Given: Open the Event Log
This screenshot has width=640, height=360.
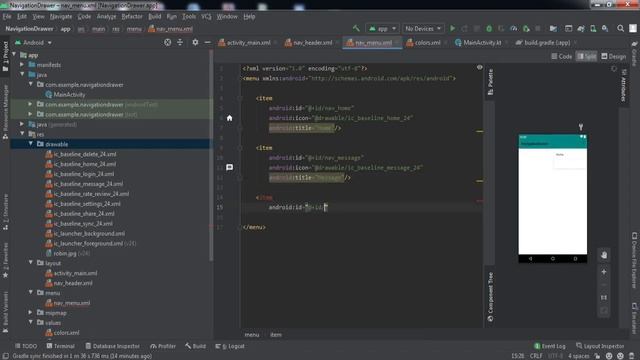Looking at the screenshot, I should pos(550,346).
